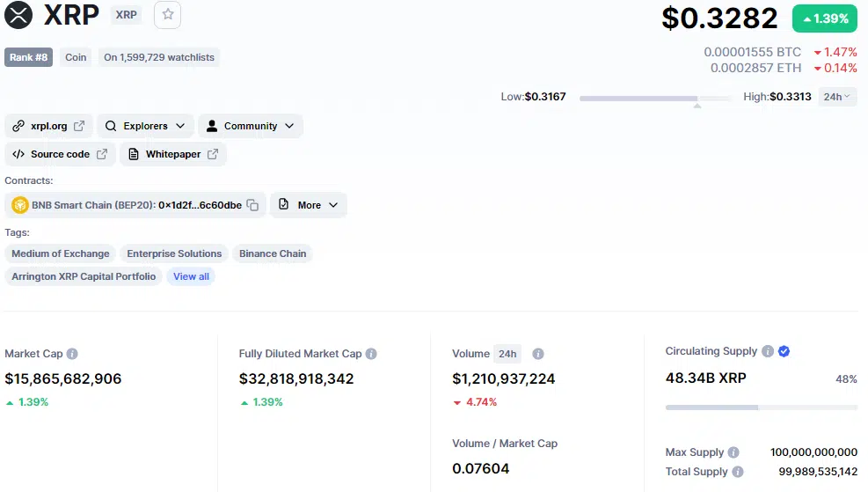Image resolution: width=868 pixels, height=492 pixels.
Task: Expand the Explorers dropdown
Action: [x=146, y=126]
